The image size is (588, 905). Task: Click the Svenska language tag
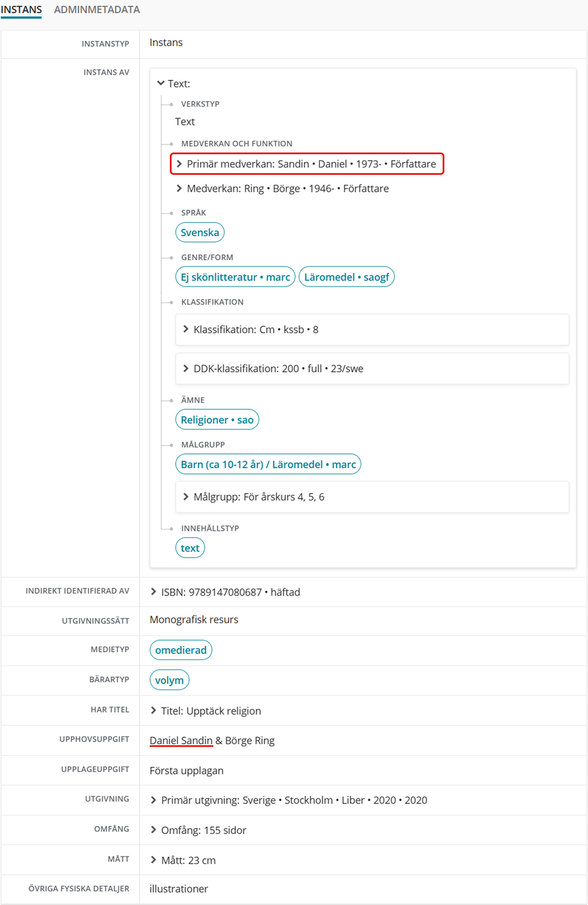pyautogui.click(x=199, y=232)
